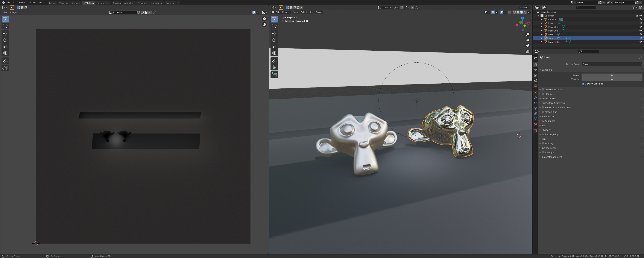Click the Untitled image name field
The image size is (644, 258).
pyautogui.click(x=125, y=12)
